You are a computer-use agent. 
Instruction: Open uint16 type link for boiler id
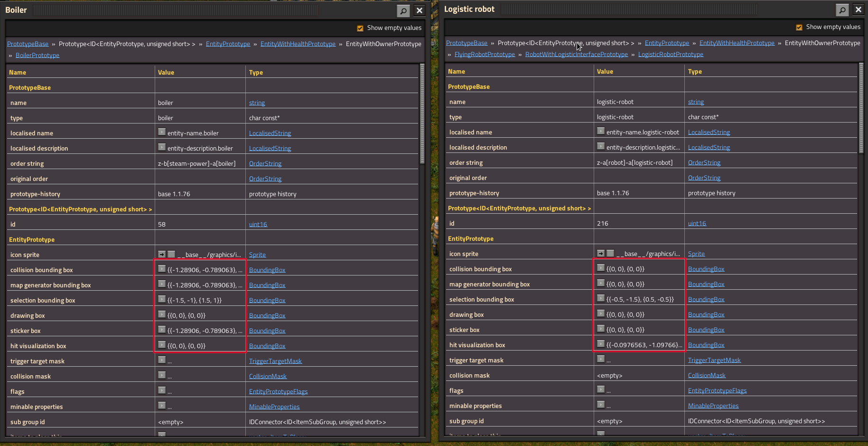pyautogui.click(x=258, y=224)
